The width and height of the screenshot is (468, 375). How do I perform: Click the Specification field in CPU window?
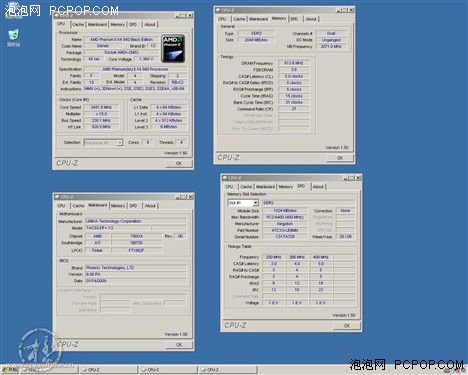coord(135,69)
